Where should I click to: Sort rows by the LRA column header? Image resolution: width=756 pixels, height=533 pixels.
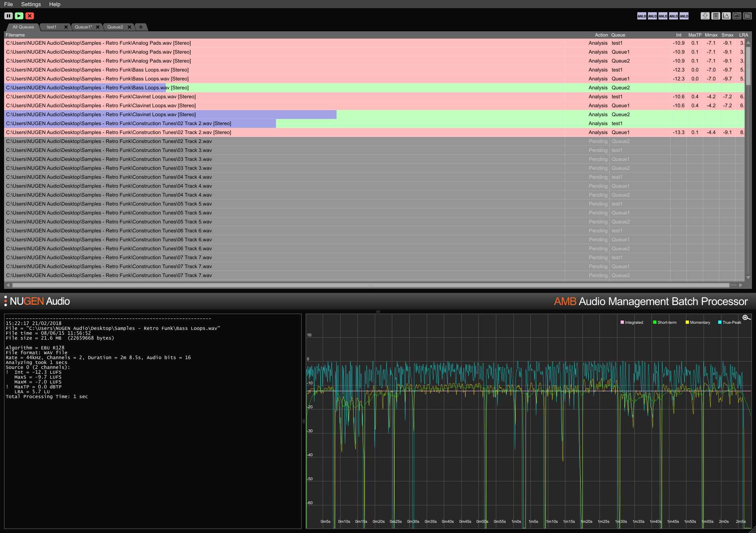[743, 35]
